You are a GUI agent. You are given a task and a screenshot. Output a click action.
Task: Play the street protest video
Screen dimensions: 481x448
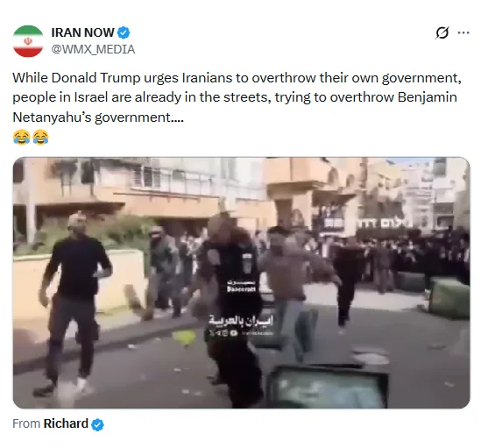coord(241,283)
